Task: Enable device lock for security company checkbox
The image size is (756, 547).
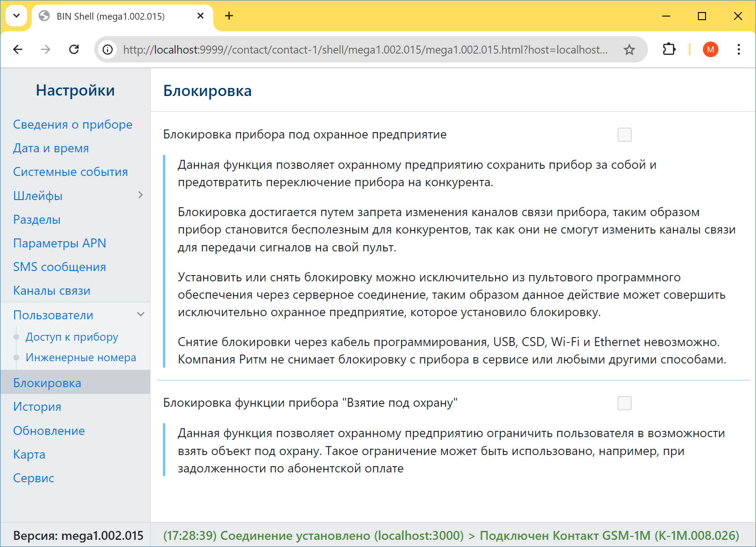Action: point(624,134)
